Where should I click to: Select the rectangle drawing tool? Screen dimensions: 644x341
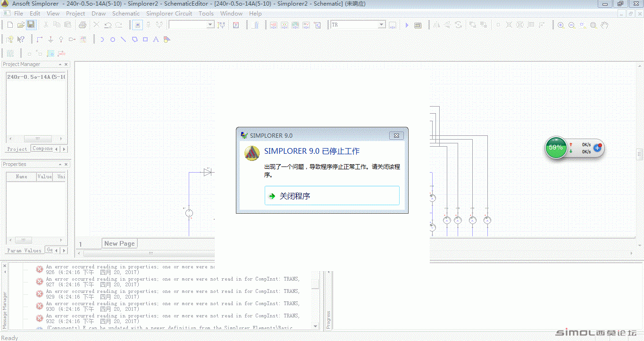tap(145, 39)
